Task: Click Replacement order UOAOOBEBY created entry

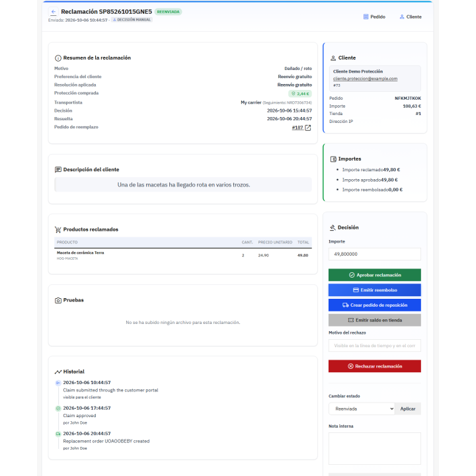Action: pyautogui.click(x=106, y=441)
